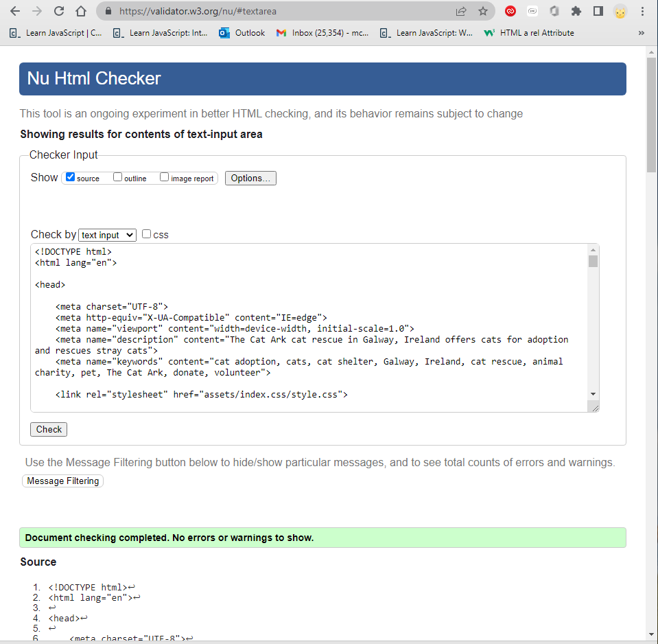
Task: Click the page vertical scrollbar thumb
Action: (651, 115)
